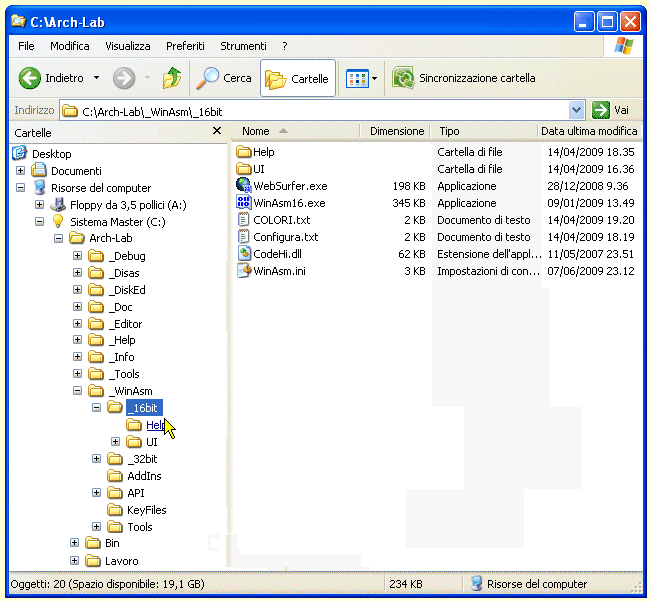Image resolution: width=649 pixels, height=602 pixels.
Task: Collapse the Risorse del computer node
Action: coord(20,188)
